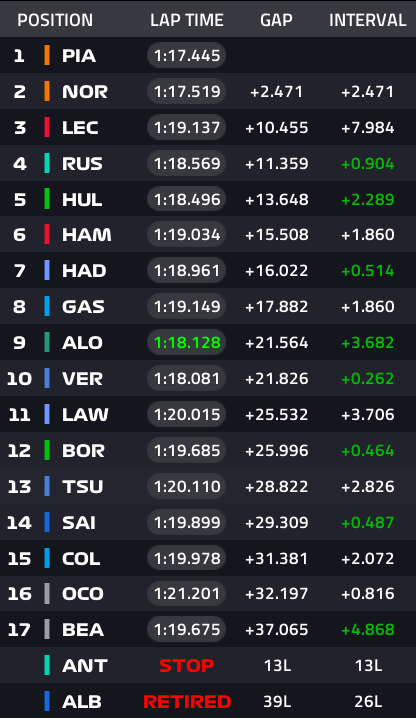Select PIA's lap time pill 1:17.445
The image size is (416, 718).
(x=186, y=55)
